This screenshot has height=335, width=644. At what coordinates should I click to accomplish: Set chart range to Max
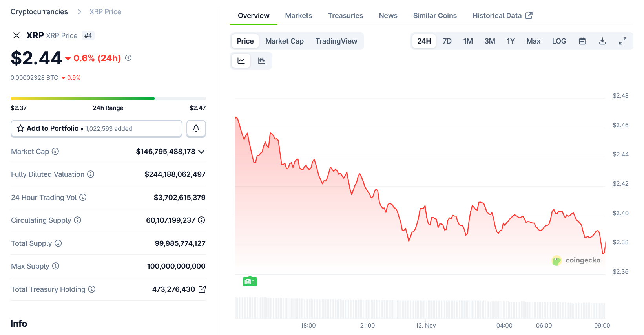tap(533, 41)
